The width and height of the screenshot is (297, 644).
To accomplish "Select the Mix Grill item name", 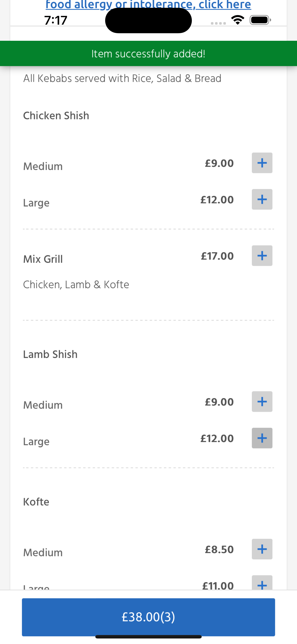I will point(43,259).
